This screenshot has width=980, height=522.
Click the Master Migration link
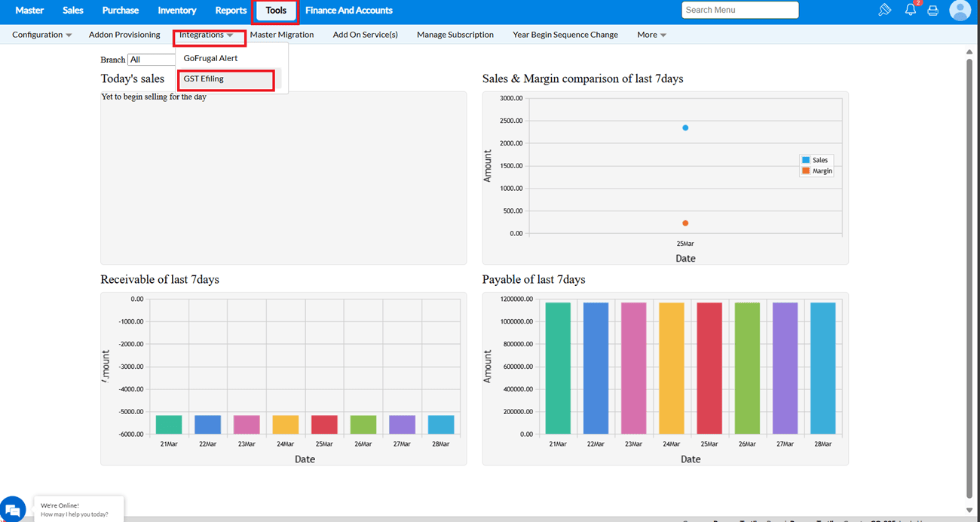click(282, 35)
